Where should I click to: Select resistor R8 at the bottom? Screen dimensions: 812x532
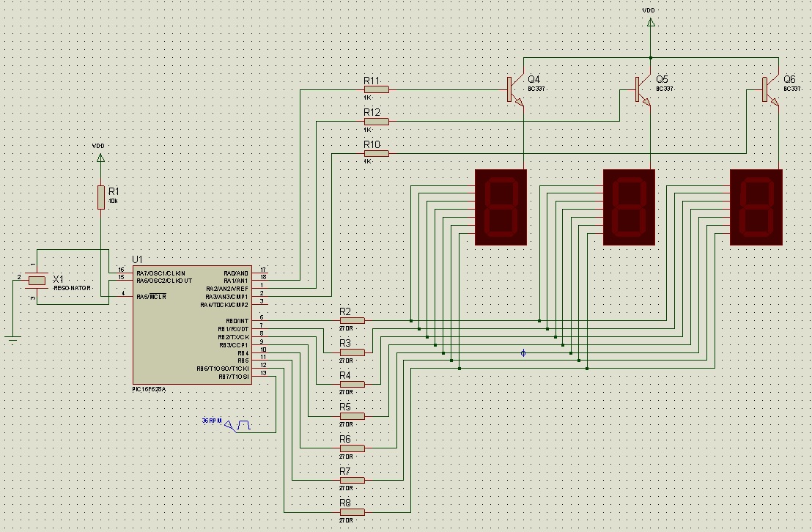pos(352,511)
